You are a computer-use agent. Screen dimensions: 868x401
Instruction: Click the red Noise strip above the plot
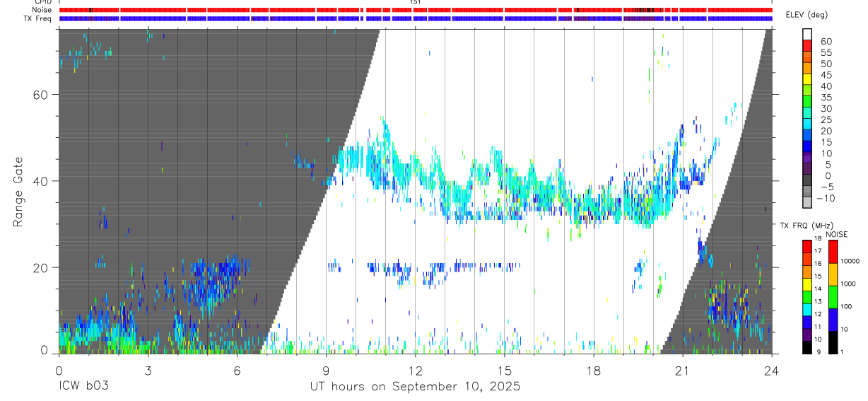[416, 10]
